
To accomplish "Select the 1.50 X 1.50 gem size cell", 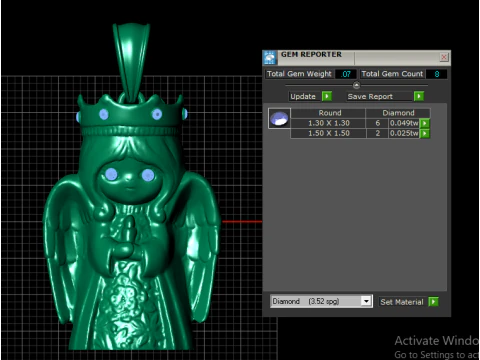I will click(328, 133).
